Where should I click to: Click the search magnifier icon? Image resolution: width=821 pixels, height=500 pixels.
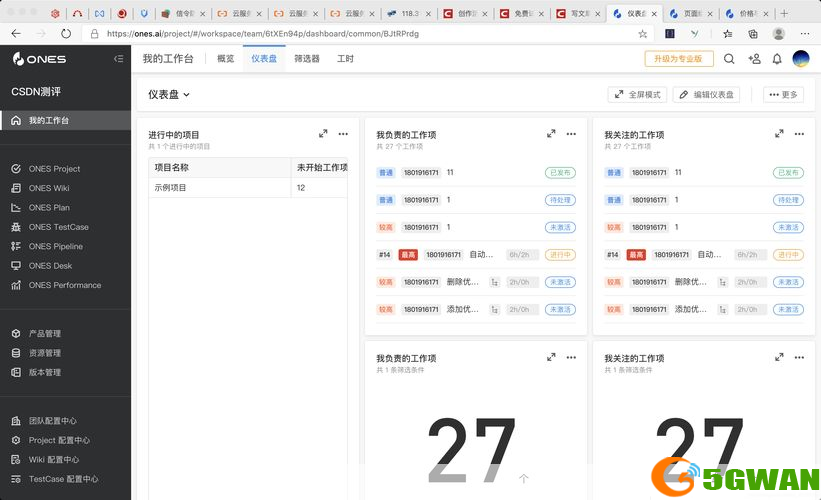click(729, 59)
